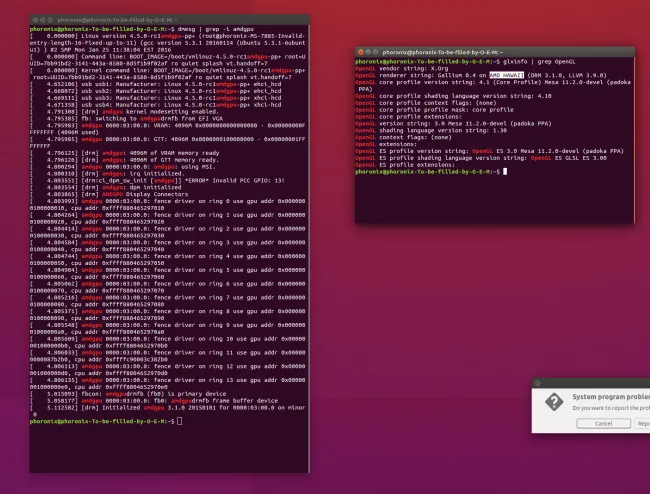Screen dimensions: 650x494
Task: Click the "fence driver on ring 0" line
Action: tap(168, 204)
